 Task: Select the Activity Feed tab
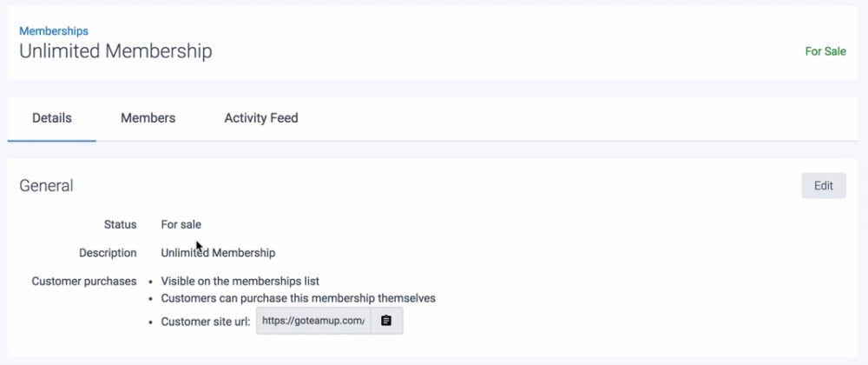point(261,118)
